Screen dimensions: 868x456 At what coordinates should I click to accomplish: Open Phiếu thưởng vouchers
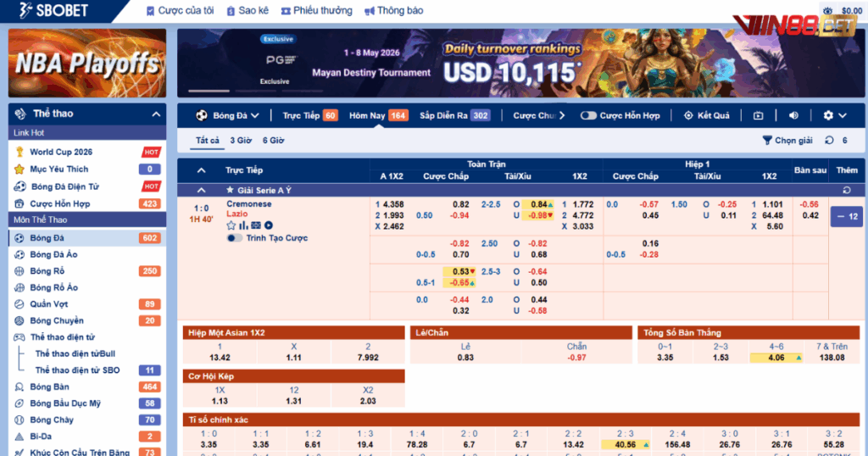pos(317,10)
